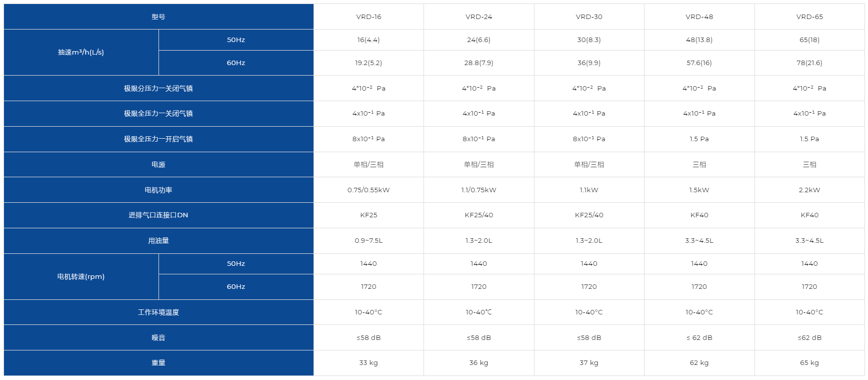Click the 60Hz label beside 电机转速(rpm)

(236, 286)
